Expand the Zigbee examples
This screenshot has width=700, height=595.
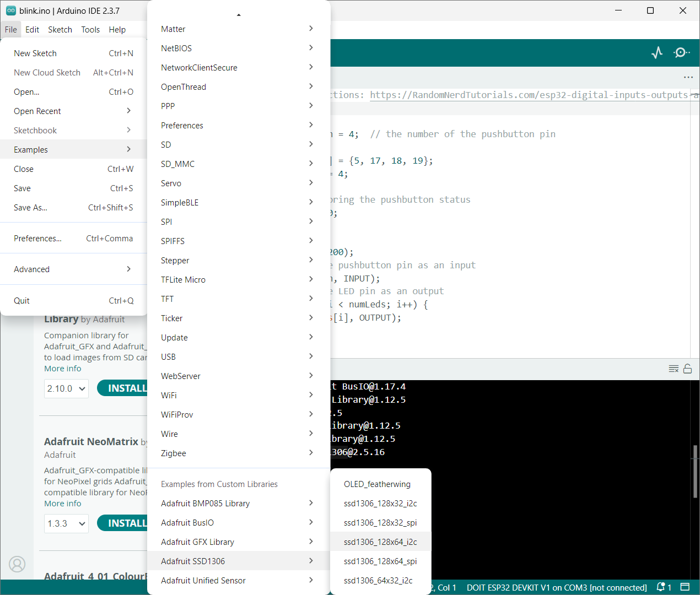239,453
